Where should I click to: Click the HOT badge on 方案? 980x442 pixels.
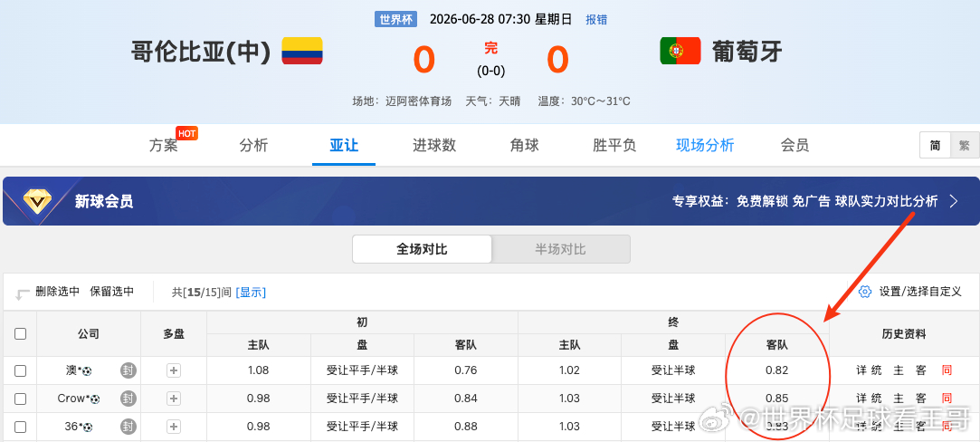tap(187, 133)
